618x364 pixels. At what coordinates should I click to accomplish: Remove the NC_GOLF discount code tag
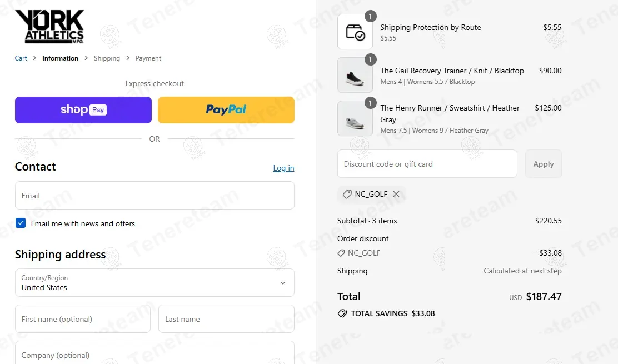tap(396, 194)
